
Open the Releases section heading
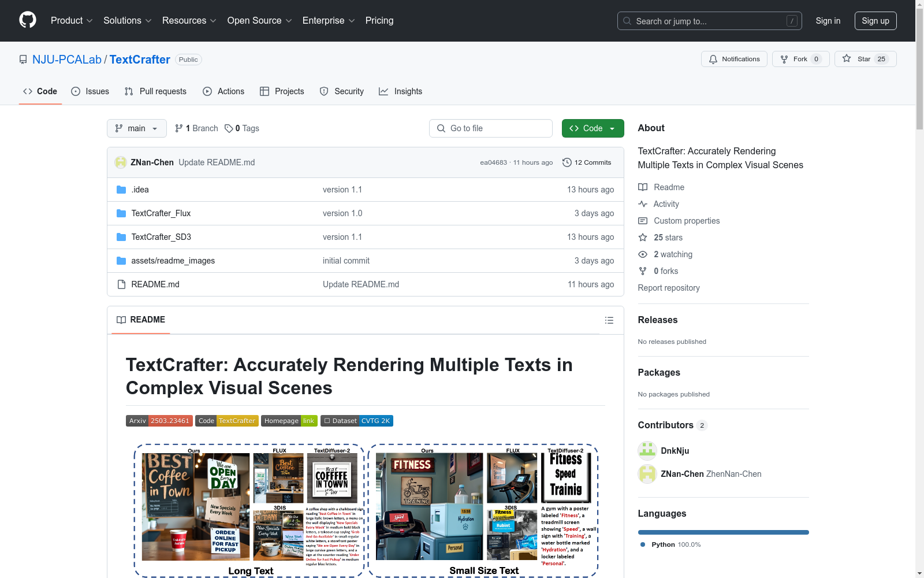click(x=658, y=320)
